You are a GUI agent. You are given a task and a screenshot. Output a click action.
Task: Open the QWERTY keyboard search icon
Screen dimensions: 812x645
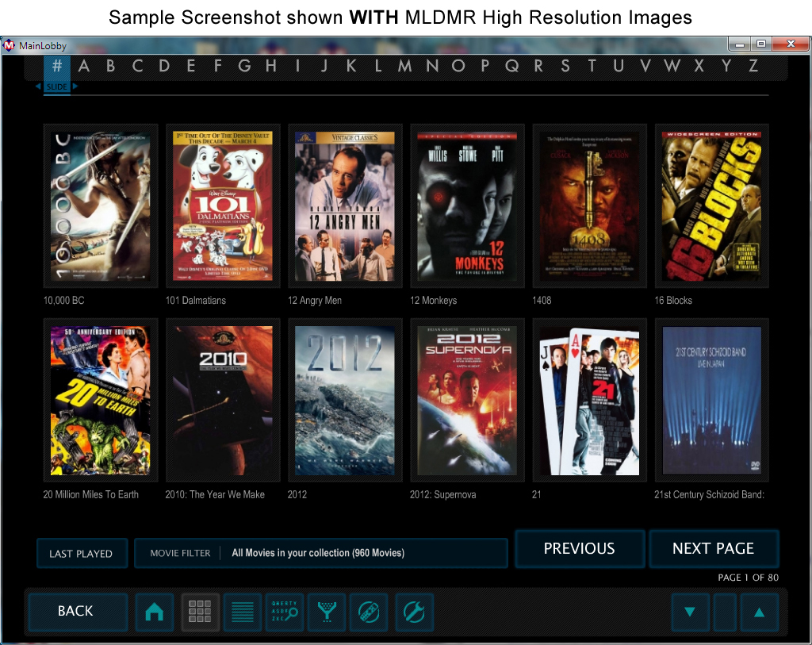[285, 612]
